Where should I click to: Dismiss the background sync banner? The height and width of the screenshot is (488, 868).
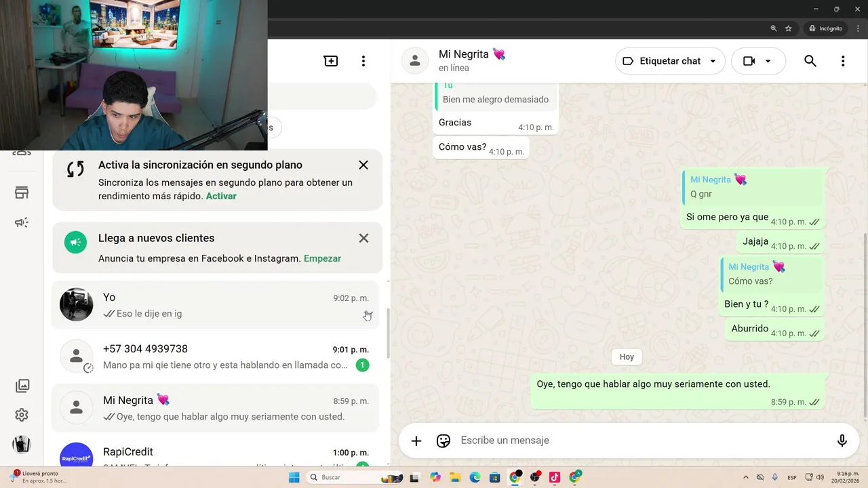[363, 165]
